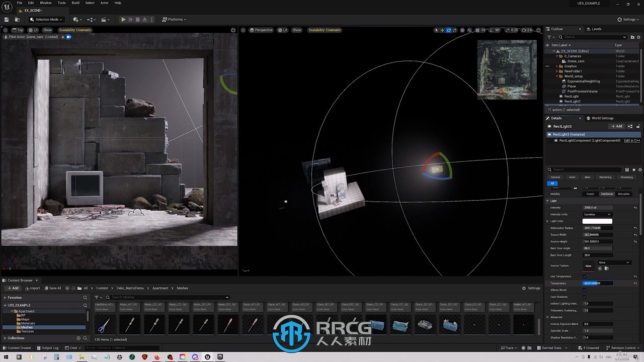Click the Search Meshes input field
644x362 pixels.
coord(169,297)
